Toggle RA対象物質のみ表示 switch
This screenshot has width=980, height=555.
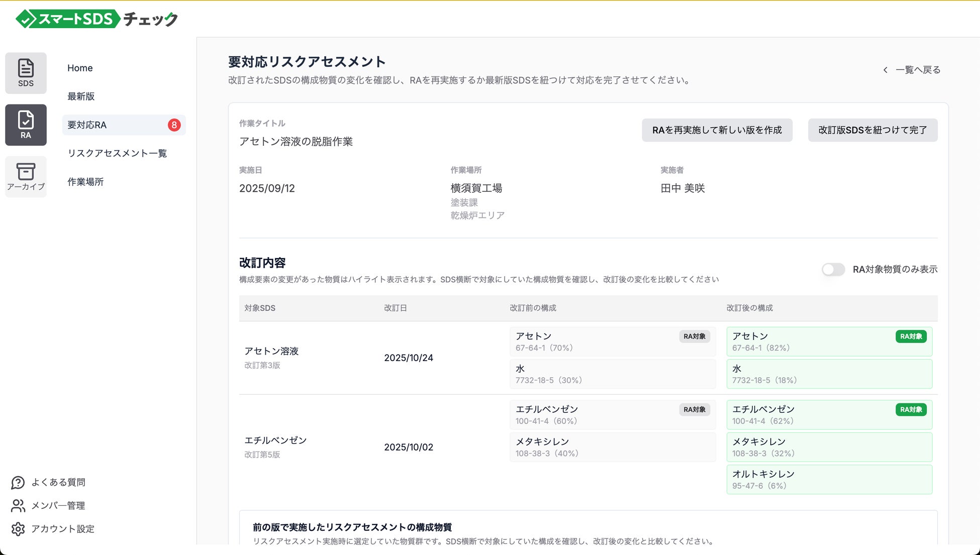[833, 269]
